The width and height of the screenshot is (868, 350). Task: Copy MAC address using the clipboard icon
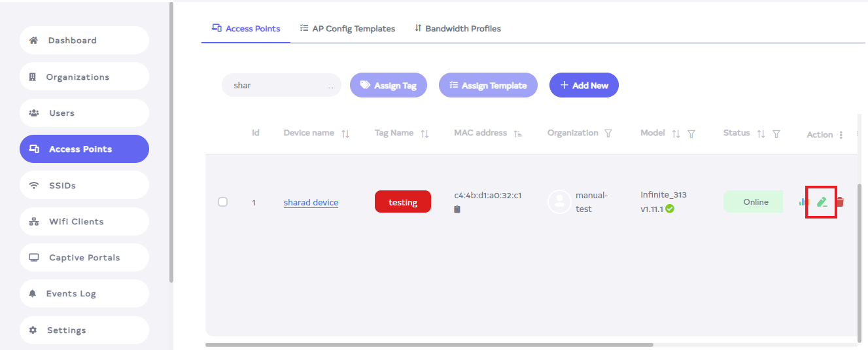click(457, 209)
